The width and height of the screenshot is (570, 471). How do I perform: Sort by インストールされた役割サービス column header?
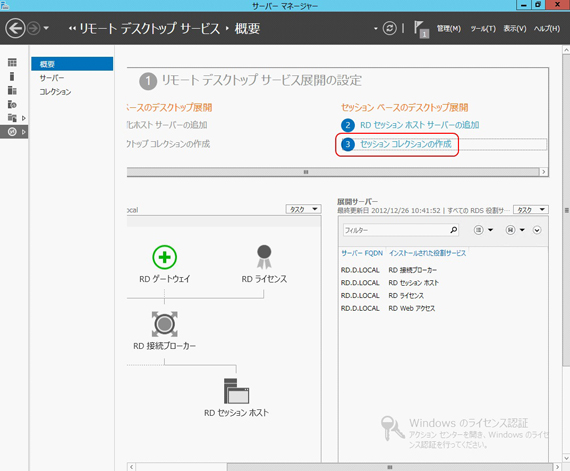[x=427, y=253]
